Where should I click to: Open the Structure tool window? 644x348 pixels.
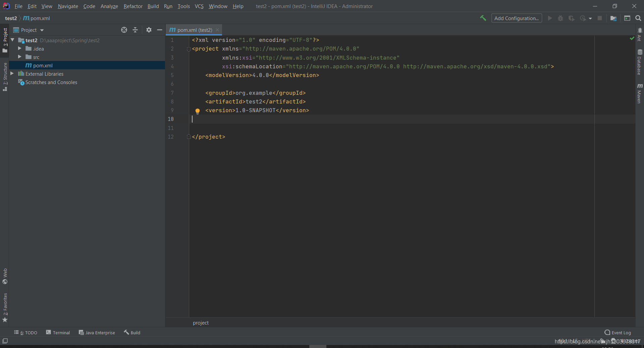(x=5, y=77)
